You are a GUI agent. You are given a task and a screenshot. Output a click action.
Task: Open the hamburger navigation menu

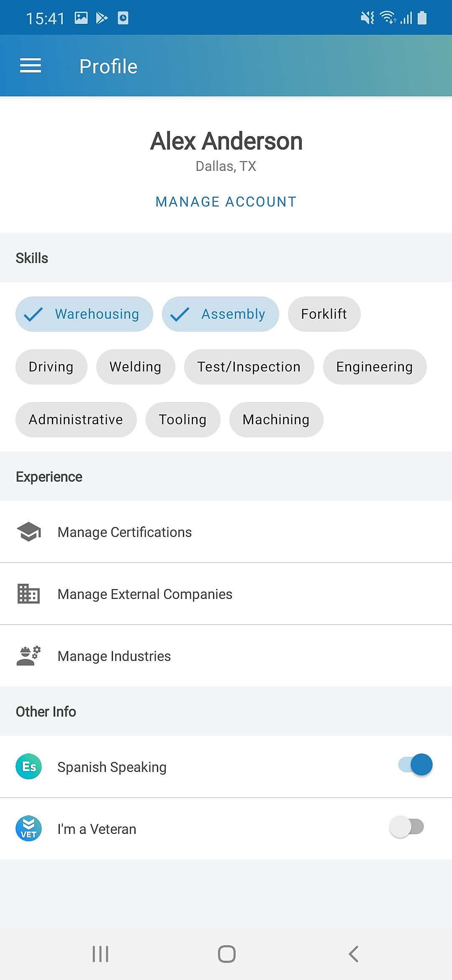point(31,66)
